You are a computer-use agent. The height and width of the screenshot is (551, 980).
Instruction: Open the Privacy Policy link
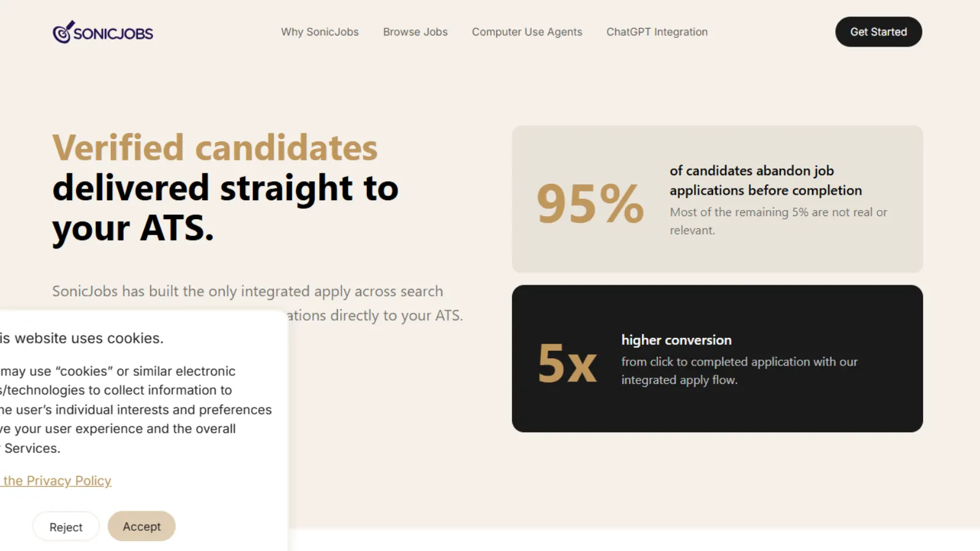[56, 481]
